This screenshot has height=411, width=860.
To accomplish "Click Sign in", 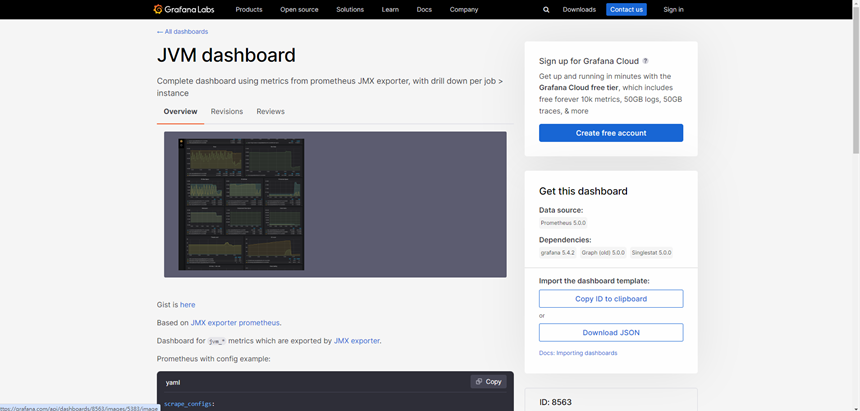I will coord(674,9).
